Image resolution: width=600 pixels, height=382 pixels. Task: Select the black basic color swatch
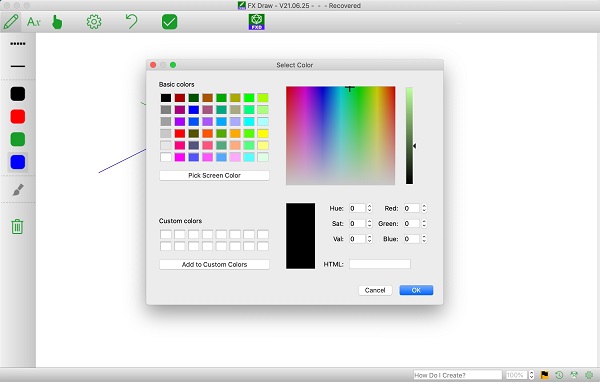[166, 98]
